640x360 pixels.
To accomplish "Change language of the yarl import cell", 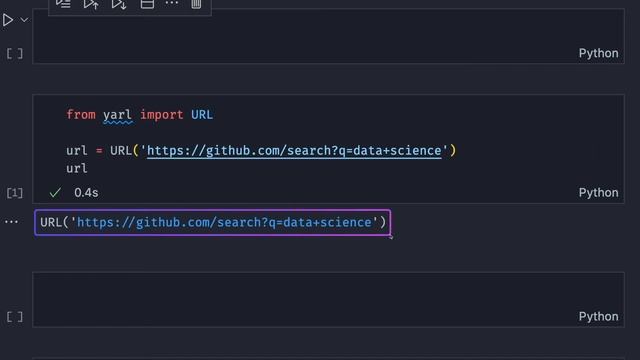I will click(598, 193).
